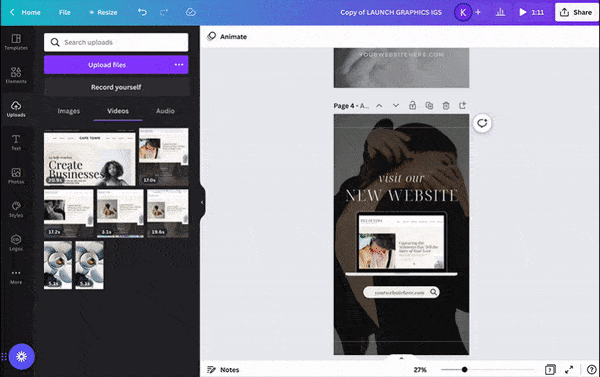This screenshot has height=377, width=600.
Task: Expand the page thumbnails bar chevron
Action: [x=401, y=358]
